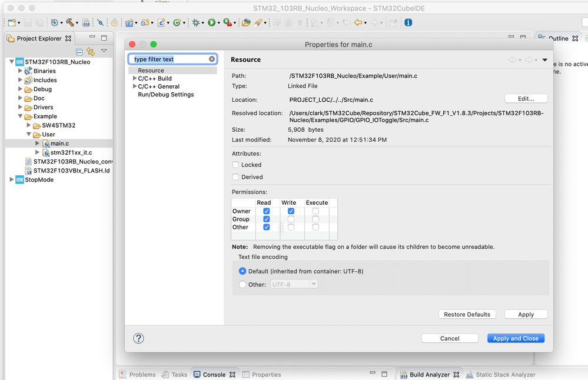Close the Console view tab
Viewport: 588px width, 380px height.
coord(232,374)
